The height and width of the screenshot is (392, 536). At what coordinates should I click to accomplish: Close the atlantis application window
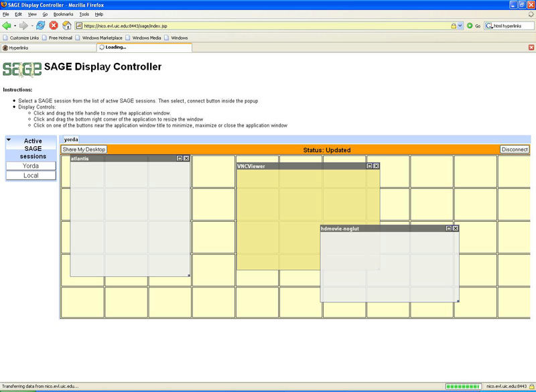tap(186, 158)
